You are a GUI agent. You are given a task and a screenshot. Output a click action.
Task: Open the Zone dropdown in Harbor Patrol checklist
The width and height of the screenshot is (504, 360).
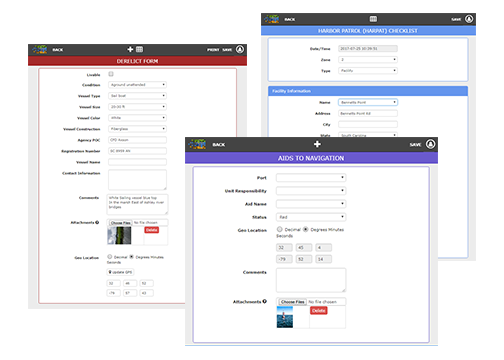pyautogui.click(x=368, y=60)
